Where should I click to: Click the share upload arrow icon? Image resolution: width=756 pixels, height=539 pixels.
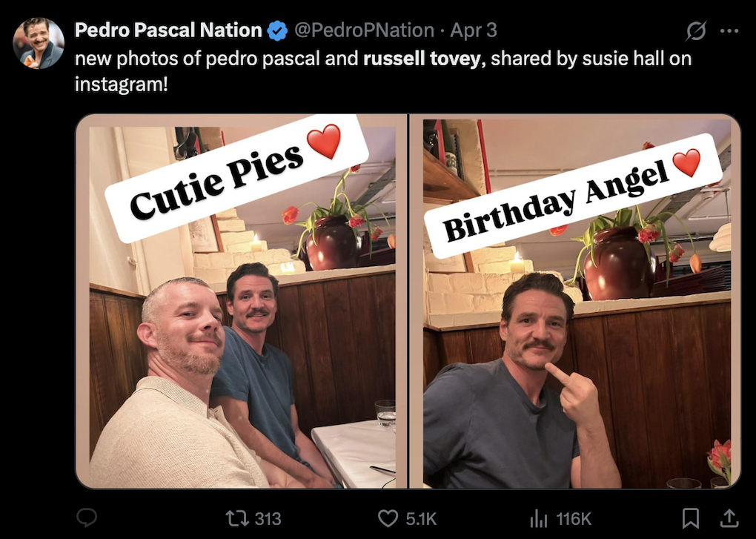coord(729,518)
